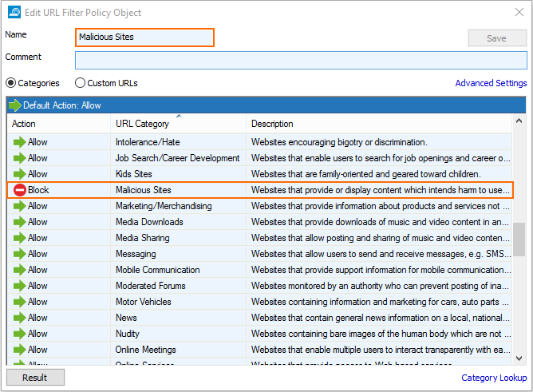Viewport: 533px width, 392px height.
Task: Click the red Block icon for Malicious Sites
Action: point(19,190)
